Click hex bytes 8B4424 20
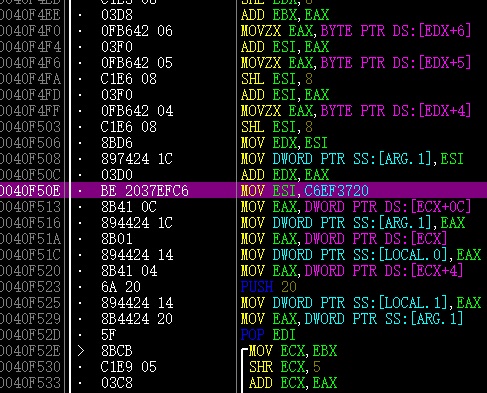The height and width of the screenshot is (393, 487). pos(137,319)
